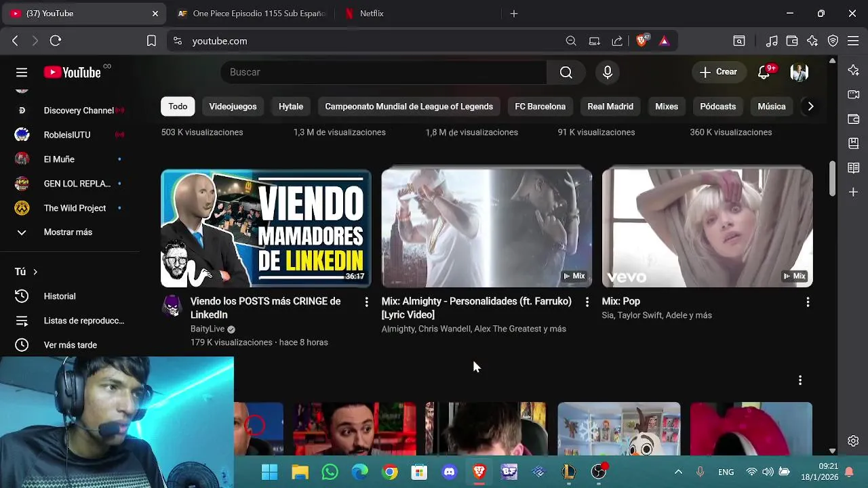Bookmark this page icon

pyautogui.click(x=151, y=41)
